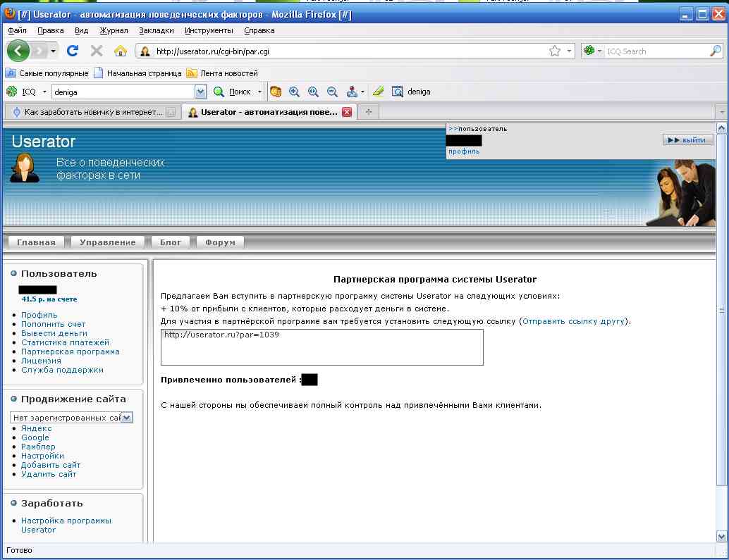Image resolution: width=729 pixels, height=560 pixels.
Task: Open the address bar URL history dropdown
Action: click(569, 51)
